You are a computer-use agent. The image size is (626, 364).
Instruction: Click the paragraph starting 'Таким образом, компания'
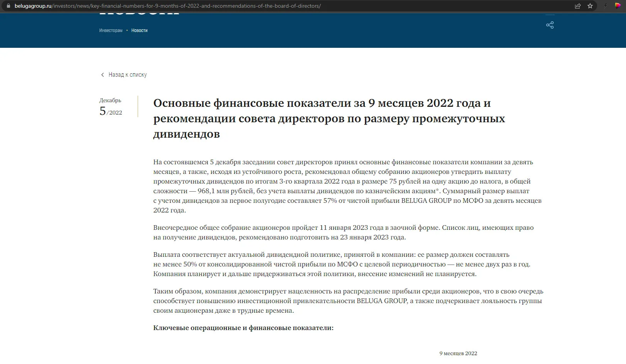[348, 301]
